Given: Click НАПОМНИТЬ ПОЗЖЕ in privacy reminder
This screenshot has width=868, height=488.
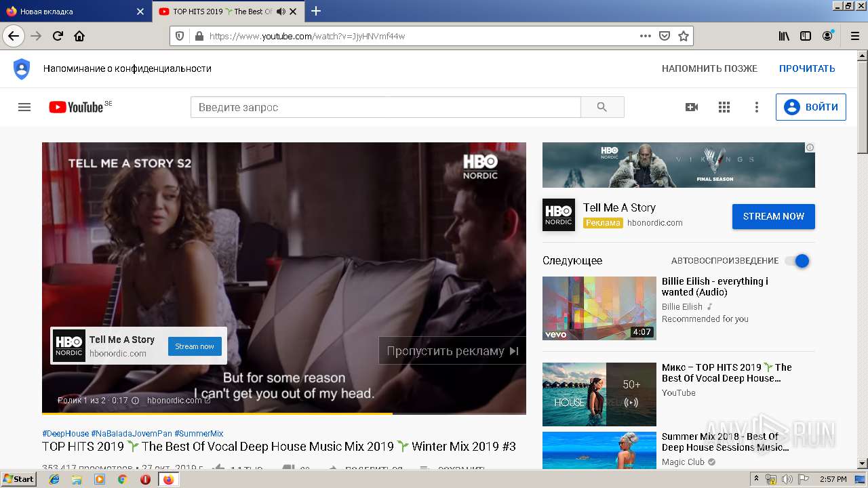Looking at the screenshot, I should click(x=709, y=68).
